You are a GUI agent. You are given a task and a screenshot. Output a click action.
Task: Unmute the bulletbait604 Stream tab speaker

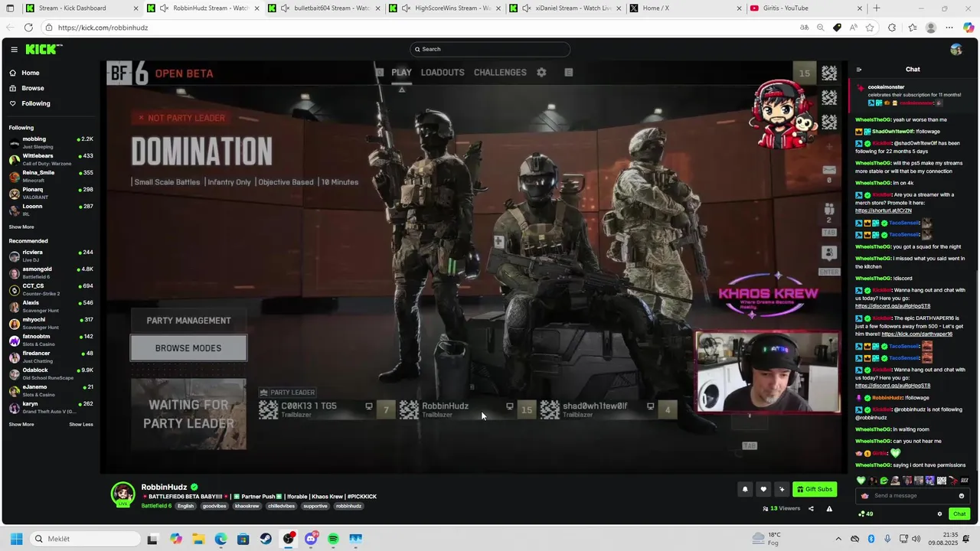[285, 8]
